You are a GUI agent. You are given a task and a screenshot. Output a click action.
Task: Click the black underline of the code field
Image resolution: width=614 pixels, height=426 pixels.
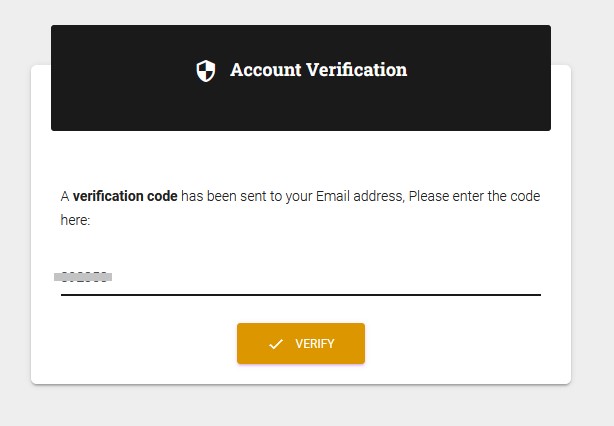click(301, 295)
